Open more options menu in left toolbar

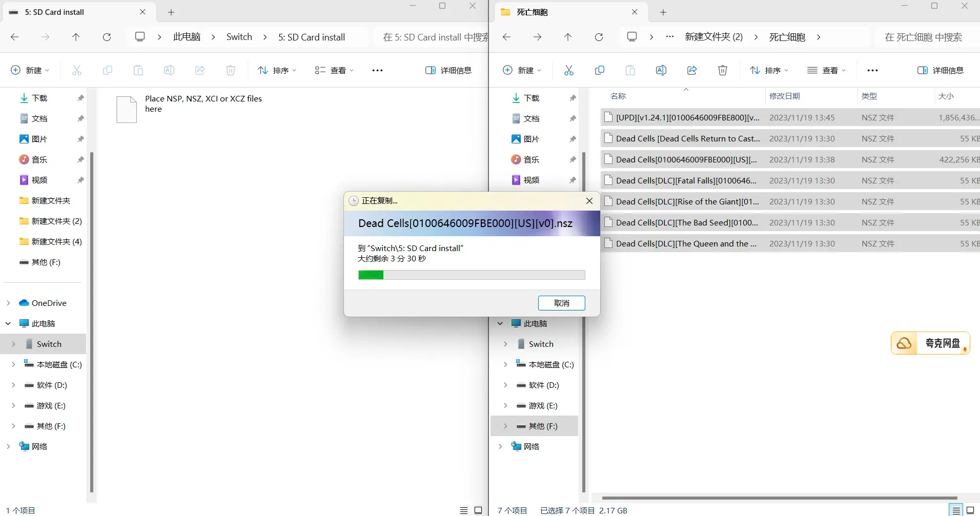pos(377,70)
